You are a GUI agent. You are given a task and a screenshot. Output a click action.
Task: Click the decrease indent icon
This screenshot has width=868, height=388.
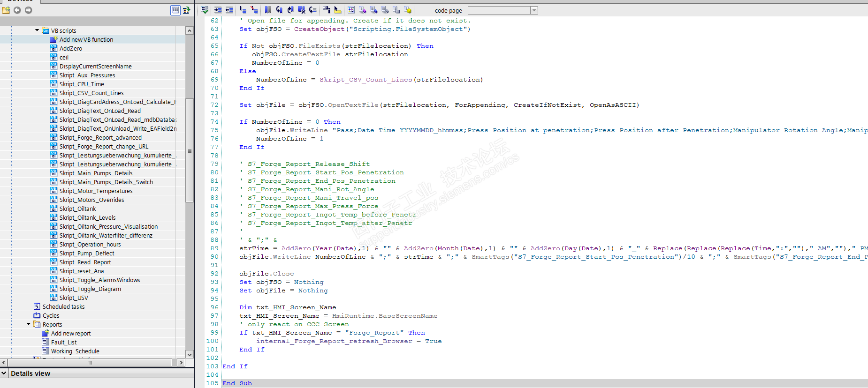click(x=229, y=10)
